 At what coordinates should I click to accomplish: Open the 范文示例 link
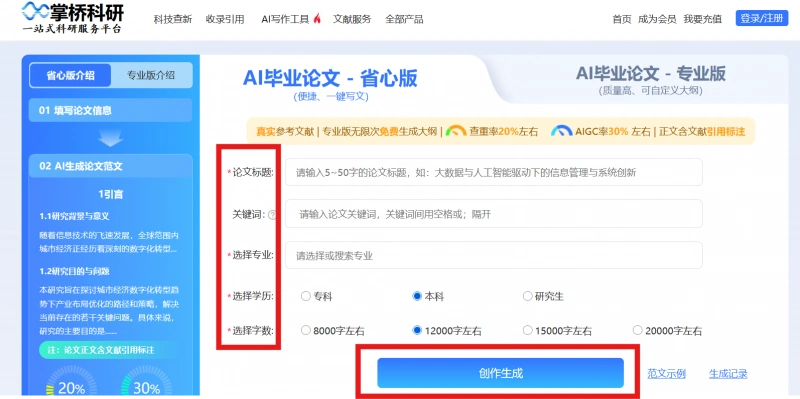[x=666, y=373]
